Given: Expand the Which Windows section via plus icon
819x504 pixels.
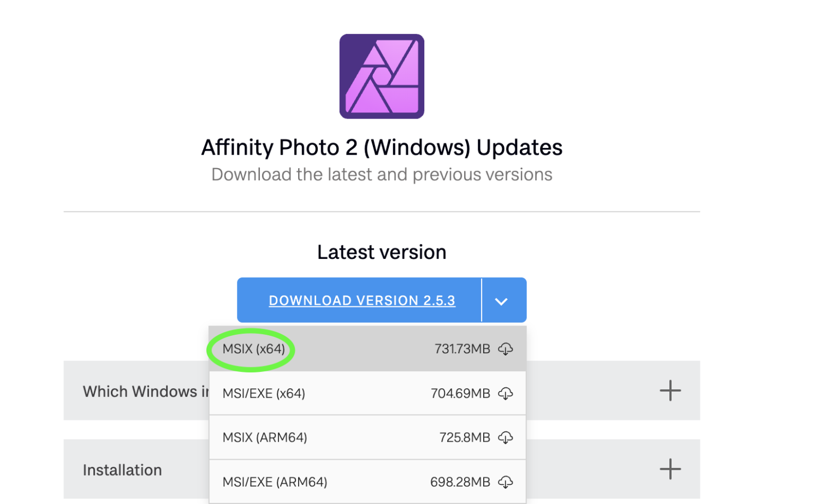Looking at the screenshot, I should point(670,391).
